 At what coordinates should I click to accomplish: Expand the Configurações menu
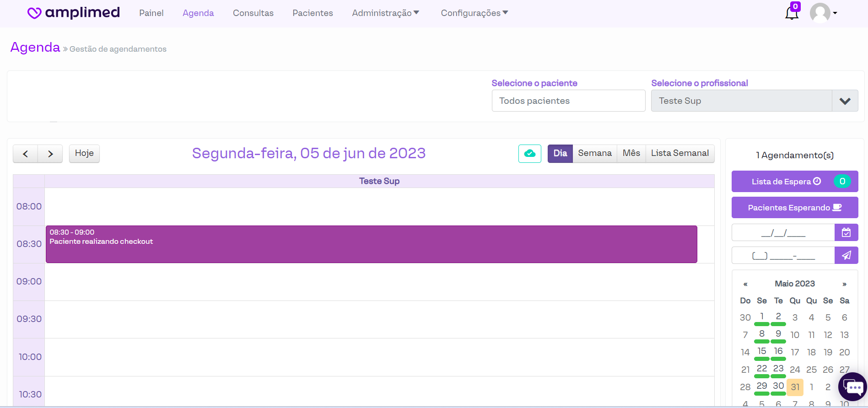point(474,13)
